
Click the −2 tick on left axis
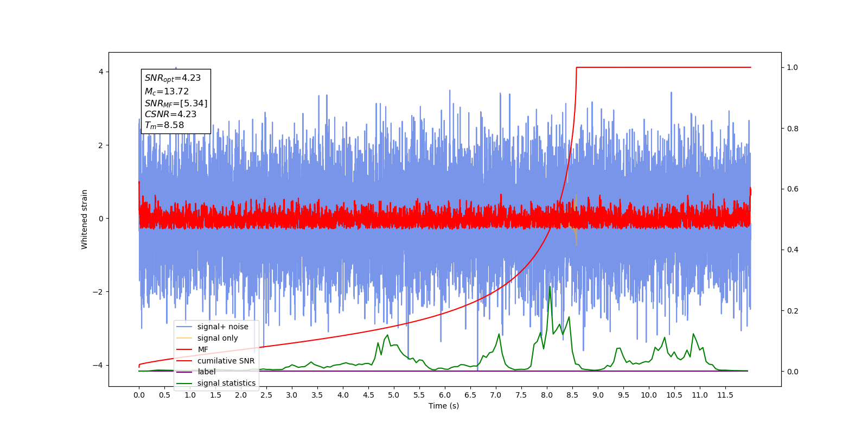pyautogui.click(x=98, y=292)
